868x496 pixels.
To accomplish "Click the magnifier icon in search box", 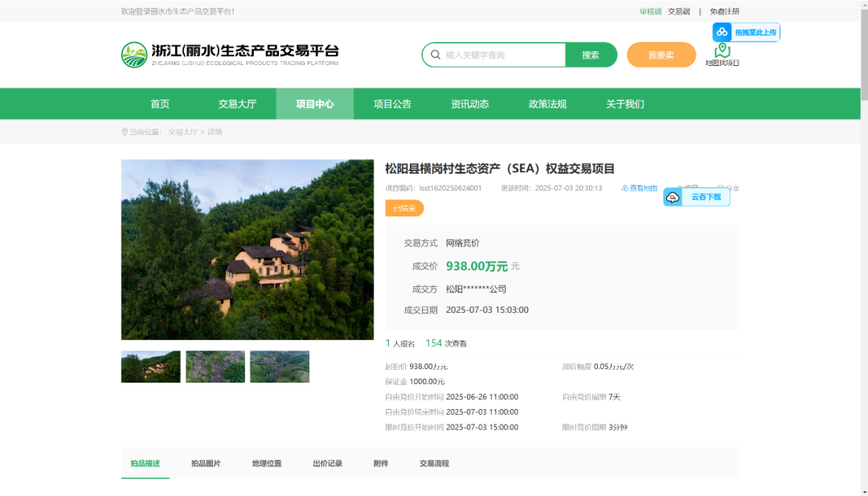I will click(436, 55).
